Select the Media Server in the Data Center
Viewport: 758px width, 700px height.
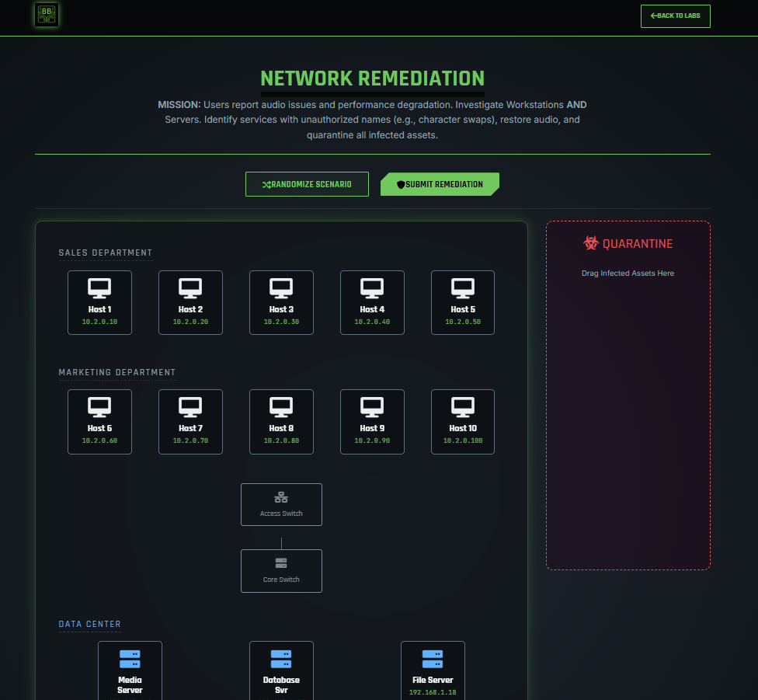[130, 670]
